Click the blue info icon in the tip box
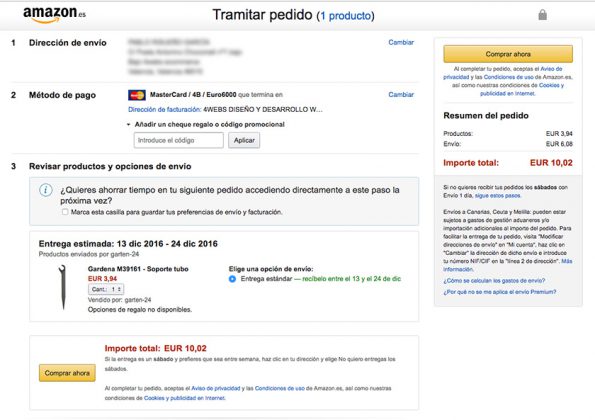The image size is (595, 420). [46, 190]
